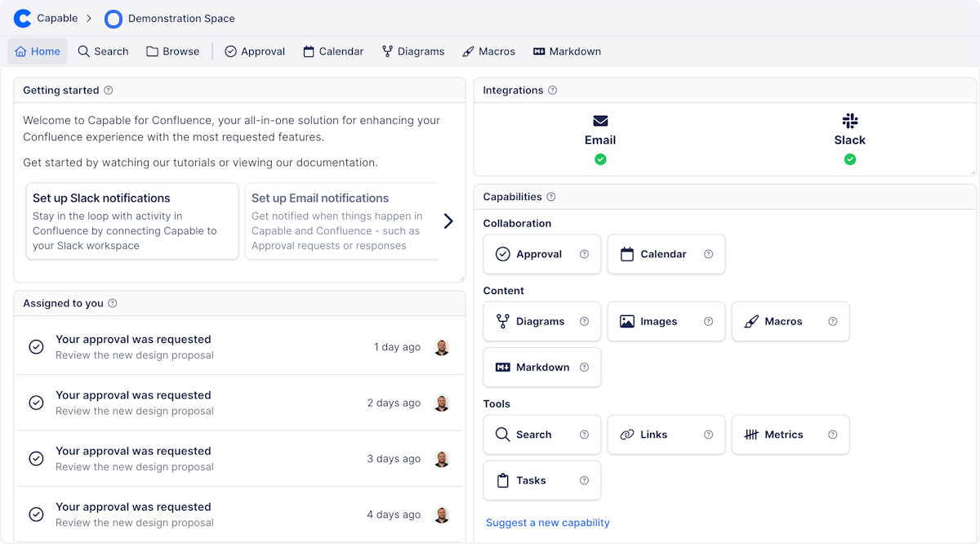Click the Capable breadcrumb link
Viewport: 980px width, 544px height.
[57, 18]
